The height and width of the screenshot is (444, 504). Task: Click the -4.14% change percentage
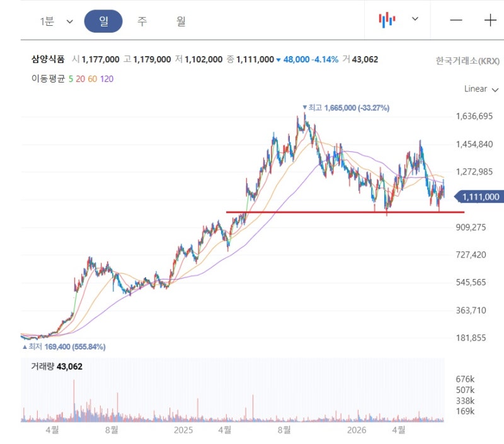pyautogui.click(x=324, y=59)
